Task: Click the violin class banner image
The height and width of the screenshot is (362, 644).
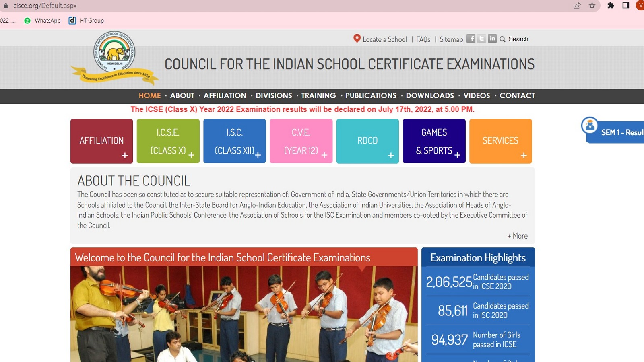Action: coord(244,314)
